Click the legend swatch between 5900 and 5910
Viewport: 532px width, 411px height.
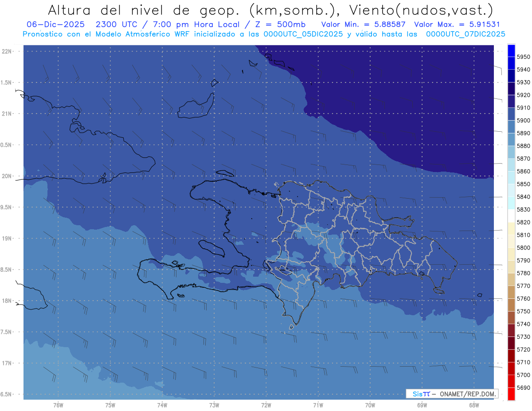coord(511,114)
